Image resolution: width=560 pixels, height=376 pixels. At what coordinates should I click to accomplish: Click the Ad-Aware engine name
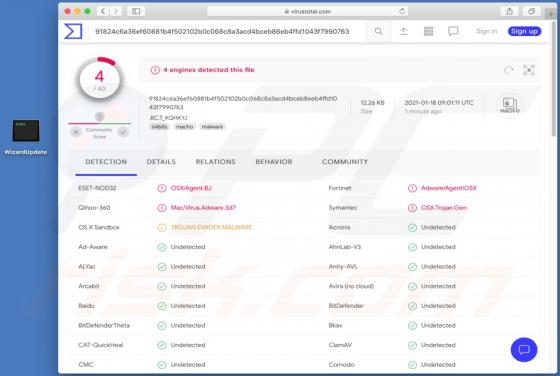pos(92,247)
